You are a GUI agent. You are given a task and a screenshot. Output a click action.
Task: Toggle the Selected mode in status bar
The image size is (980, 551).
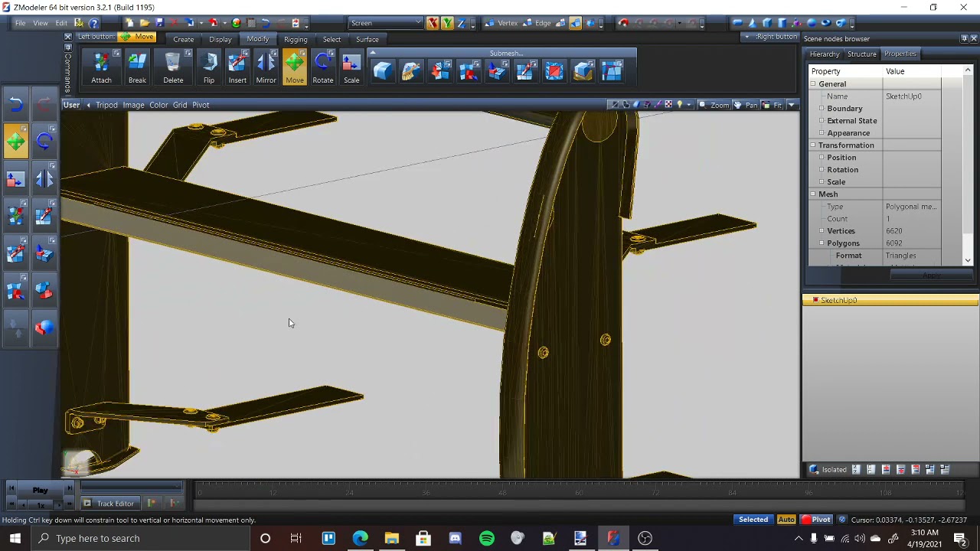[753, 520]
